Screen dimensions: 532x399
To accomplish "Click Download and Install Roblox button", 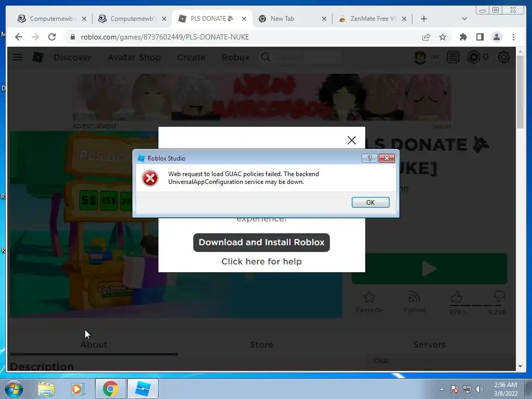I will pyautogui.click(x=261, y=242).
